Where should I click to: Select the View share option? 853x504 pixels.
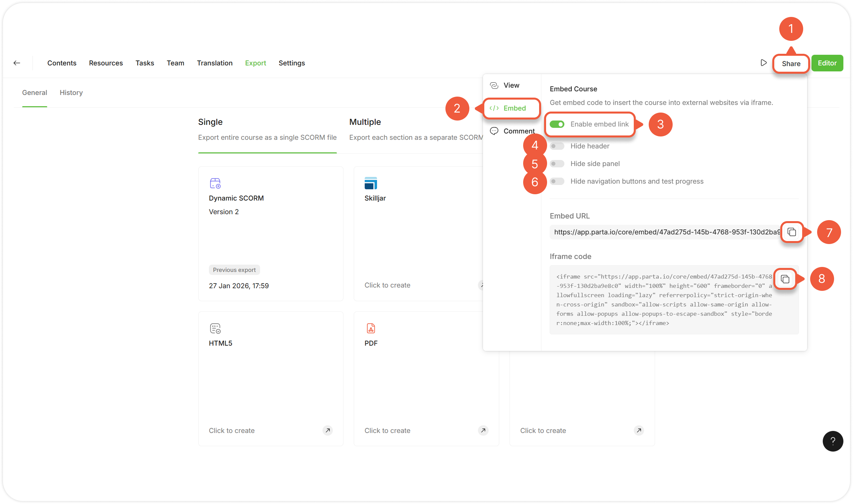point(511,85)
